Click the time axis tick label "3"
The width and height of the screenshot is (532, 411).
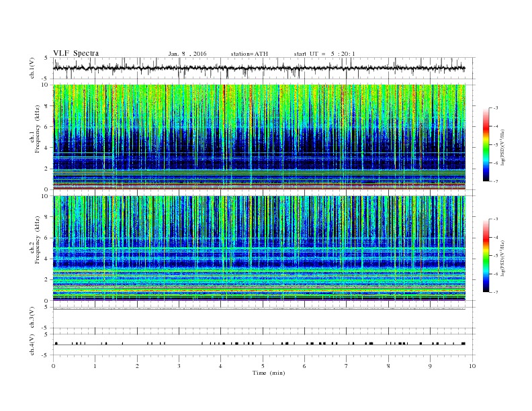[179, 366]
